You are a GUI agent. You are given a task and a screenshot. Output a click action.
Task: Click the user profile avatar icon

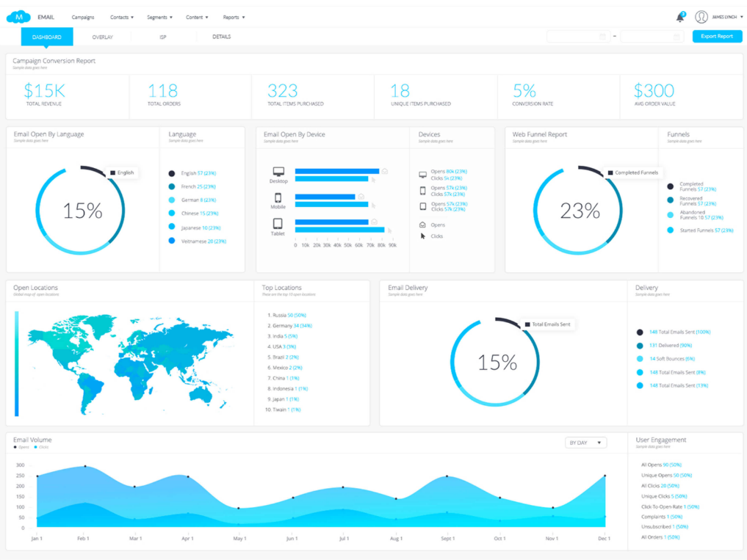[701, 17]
